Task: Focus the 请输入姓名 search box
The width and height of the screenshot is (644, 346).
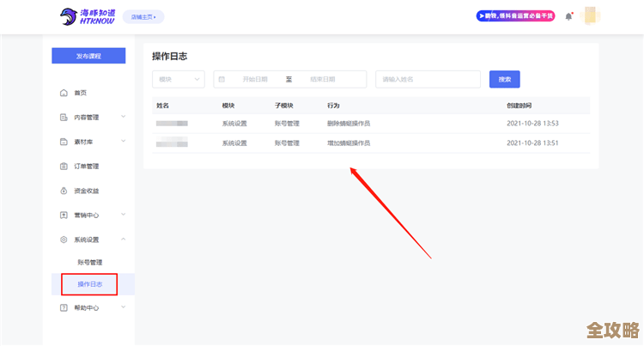Action: point(428,79)
